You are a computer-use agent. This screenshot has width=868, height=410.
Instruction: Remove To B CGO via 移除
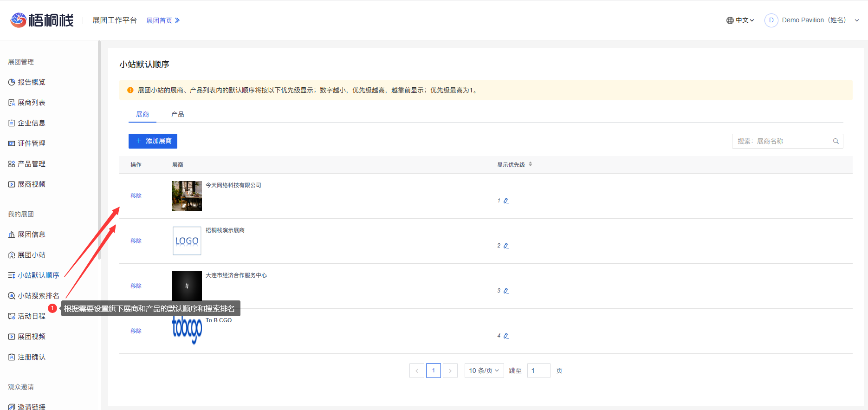(x=136, y=331)
